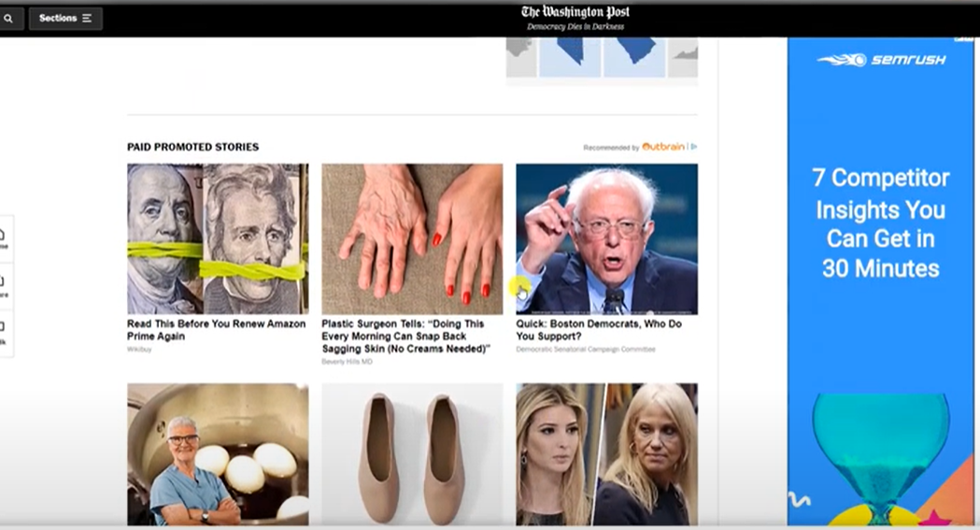Open 'Quick: Boston Democrats, Who Do You Support?'

coord(599,330)
